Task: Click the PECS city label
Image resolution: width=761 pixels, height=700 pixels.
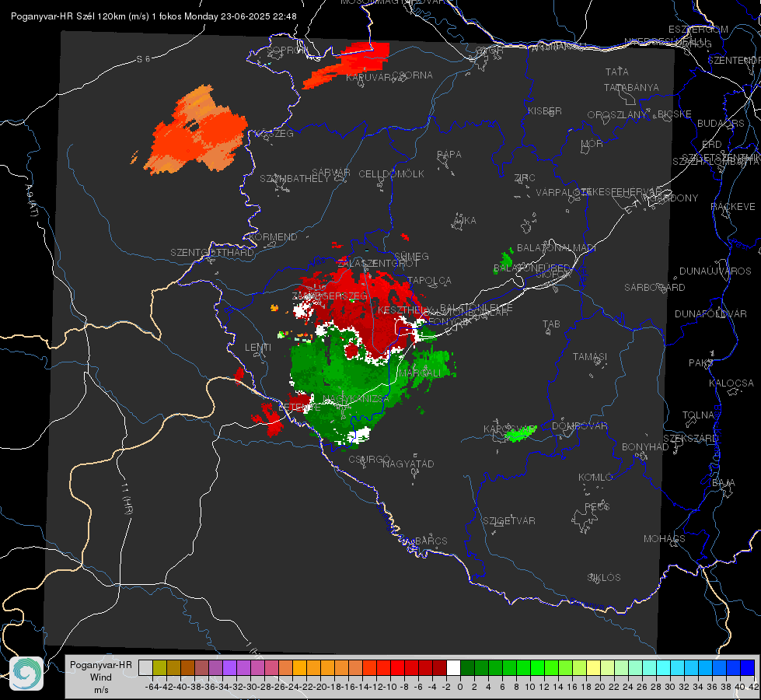Action: tap(596, 506)
